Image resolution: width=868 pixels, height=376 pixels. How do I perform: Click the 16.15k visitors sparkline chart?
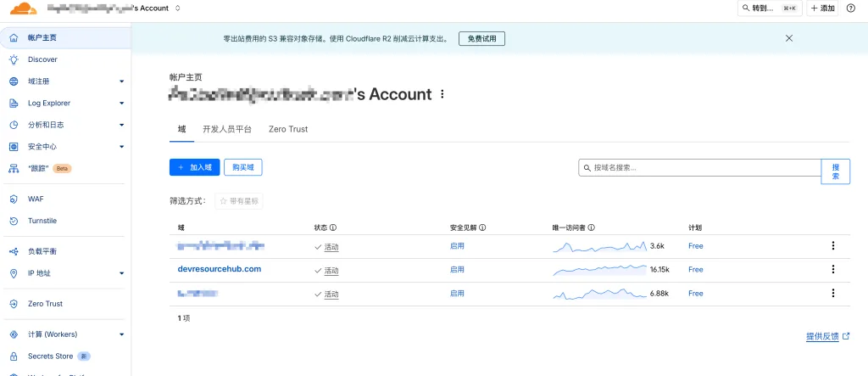coord(599,270)
